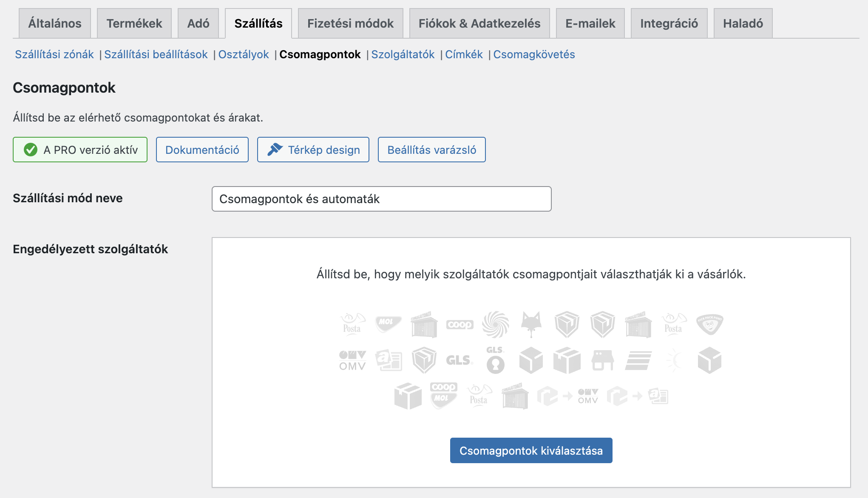Focus the Szállítási mód neve text field
Screen dimensions: 868x498
pos(381,199)
